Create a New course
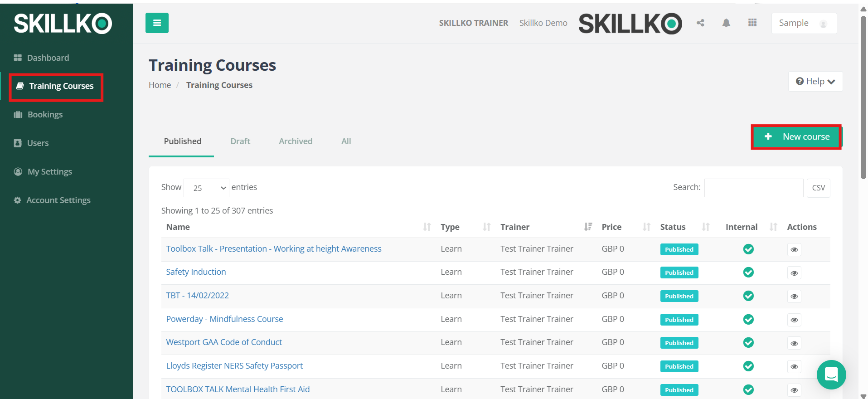Image resolution: width=868 pixels, height=399 pixels. click(x=796, y=137)
